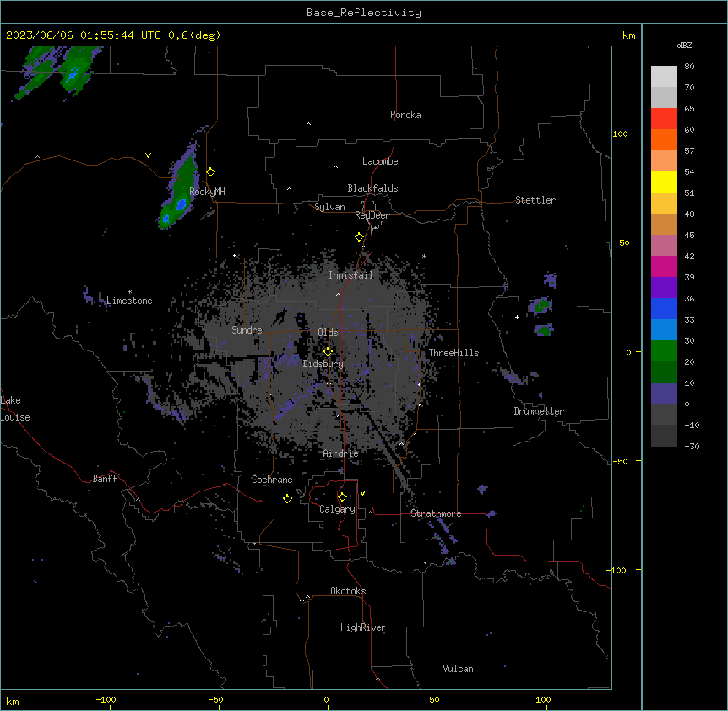Viewport: 728px width, 711px height.
Task: Click the pink 42-45 dBZ legend swatch
Action: [x=664, y=245]
